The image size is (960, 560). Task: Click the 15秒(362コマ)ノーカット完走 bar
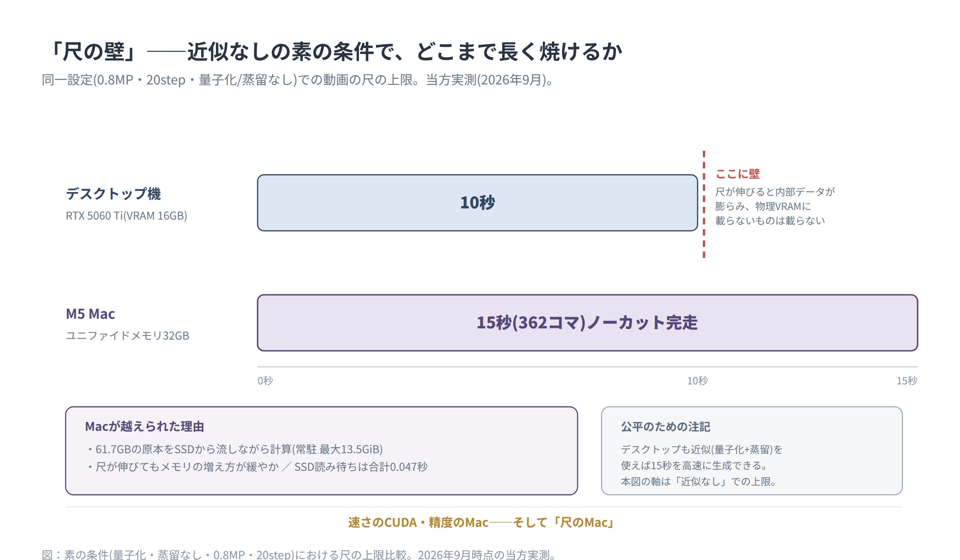point(587,323)
